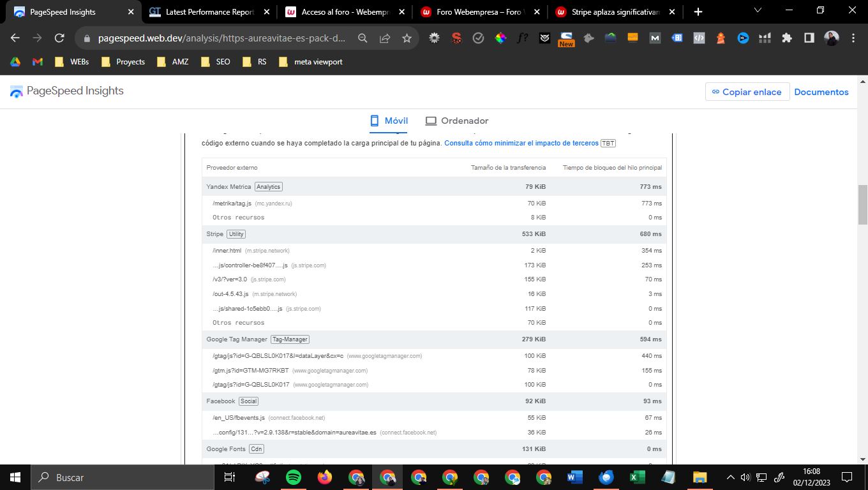Open the Documentos link
The height and width of the screenshot is (490, 868).
point(821,92)
